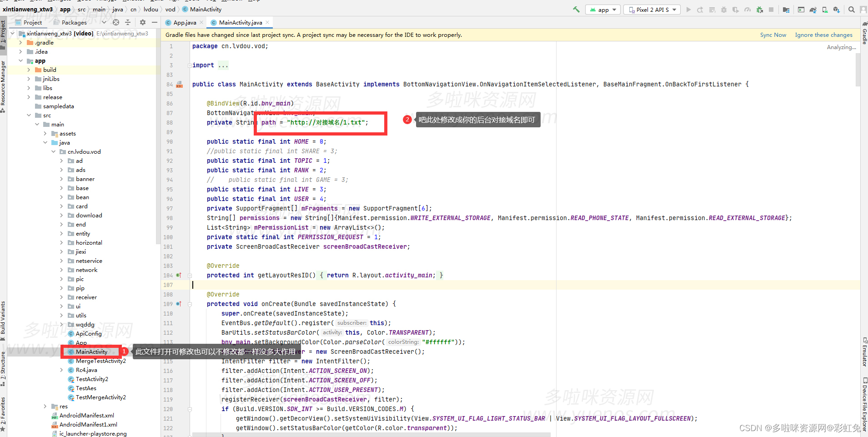
Task: Click the override gutter icon on line 104
Action: tap(179, 275)
